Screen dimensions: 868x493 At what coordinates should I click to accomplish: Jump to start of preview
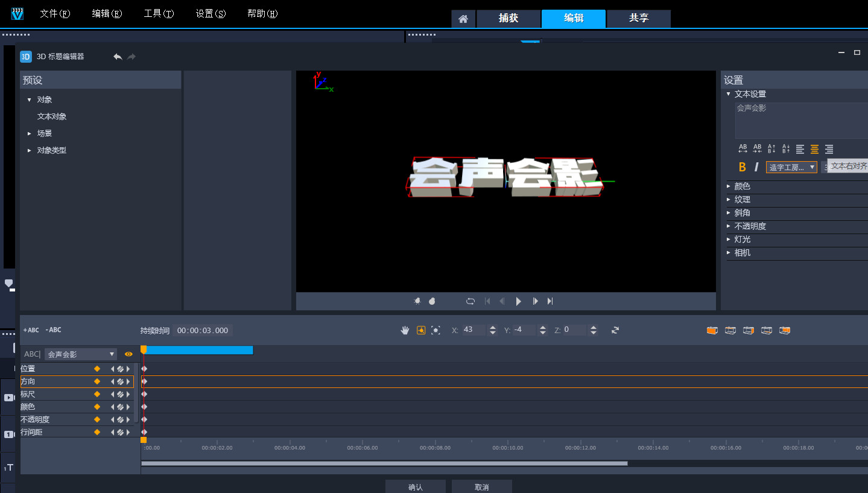tap(487, 301)
